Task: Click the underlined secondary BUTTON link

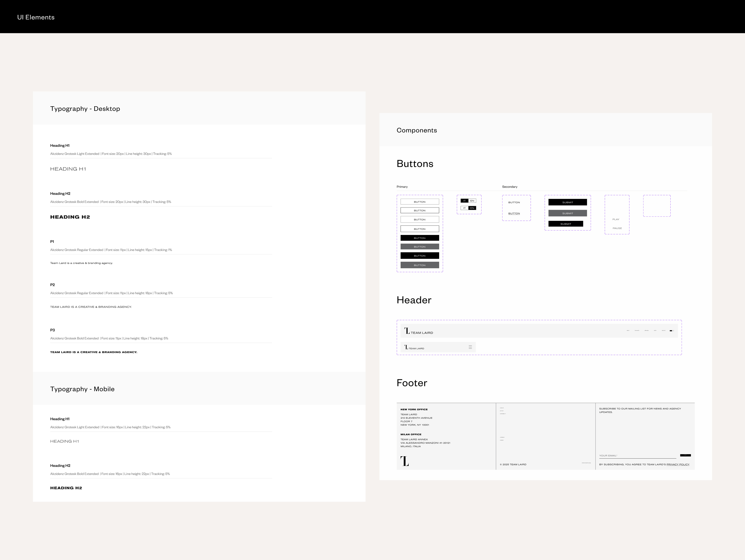Action: pyautogui.click(x=514, y=213)
